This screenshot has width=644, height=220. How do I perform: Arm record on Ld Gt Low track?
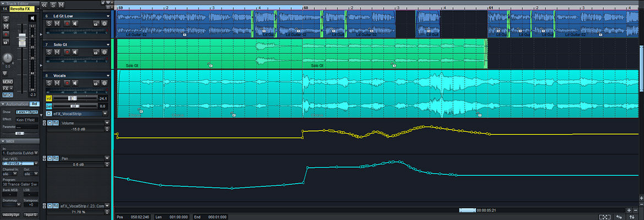(67, 24)
